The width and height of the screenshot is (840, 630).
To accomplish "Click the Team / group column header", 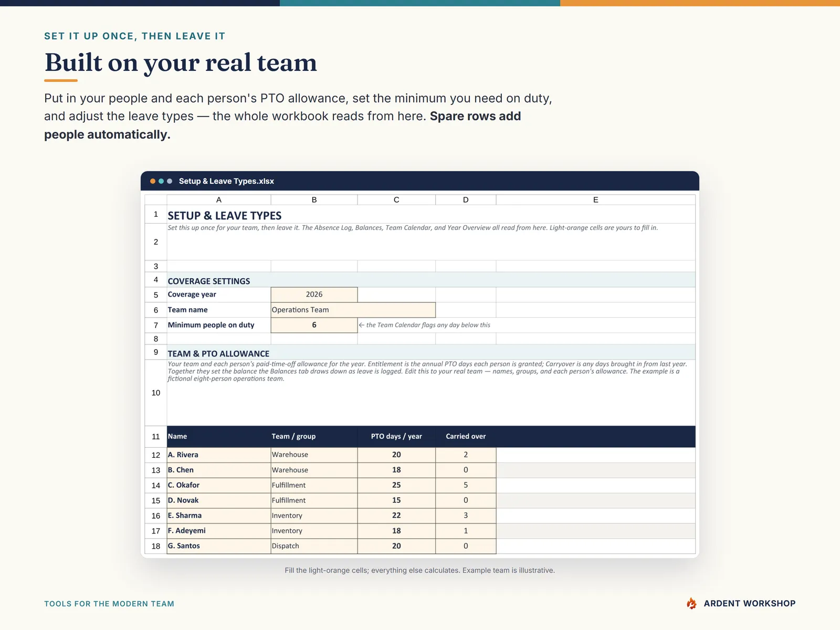I will (314, 436).
